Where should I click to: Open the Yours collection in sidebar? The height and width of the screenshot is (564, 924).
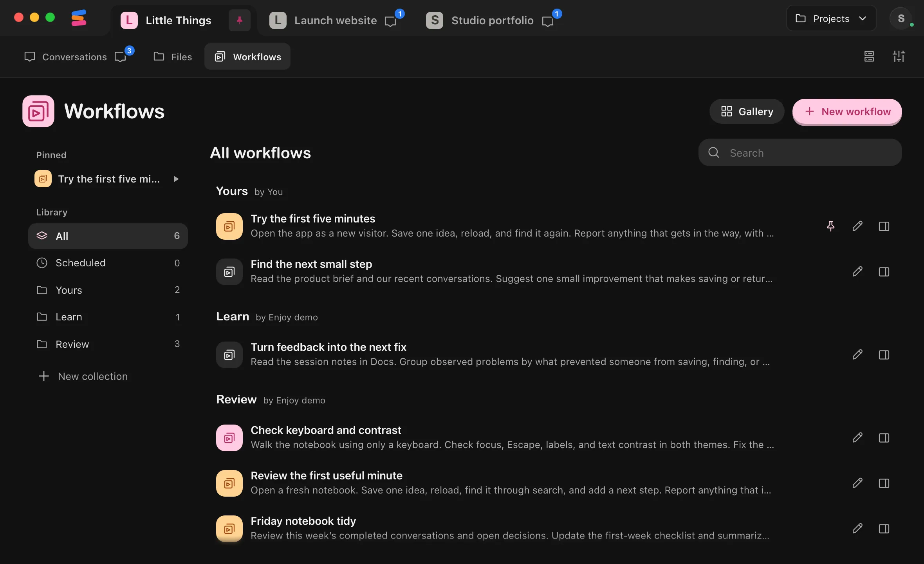click(x=108, y=290)
